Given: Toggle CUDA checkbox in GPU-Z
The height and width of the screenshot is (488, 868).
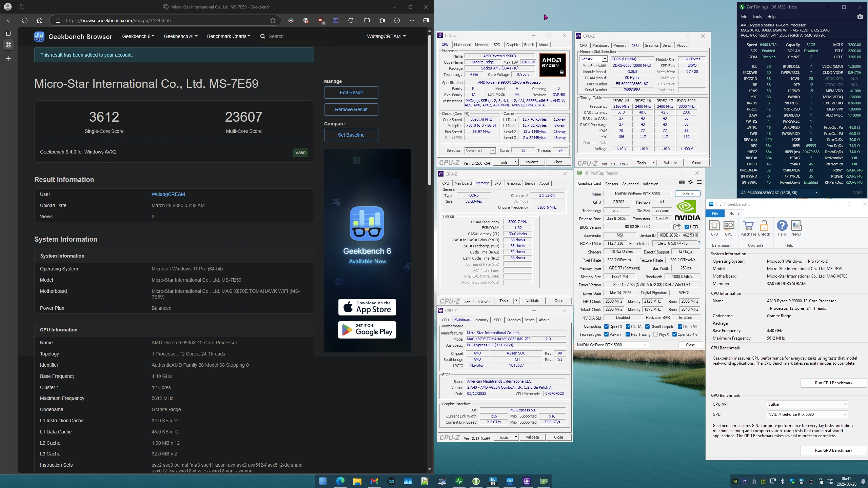Looking at the screenshot, I should point(628,327).
